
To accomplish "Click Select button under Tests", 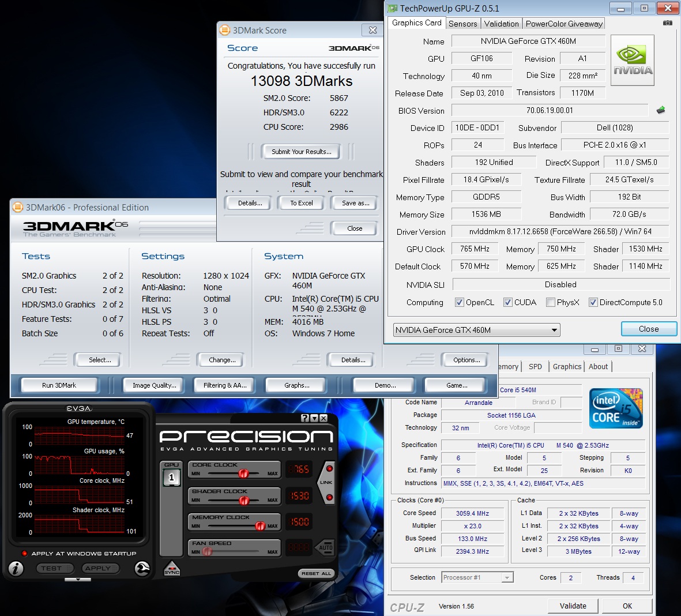I will (x=99, y=360).
